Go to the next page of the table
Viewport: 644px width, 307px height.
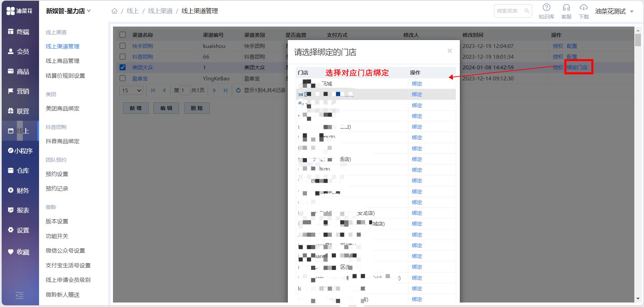click(214, 90)
